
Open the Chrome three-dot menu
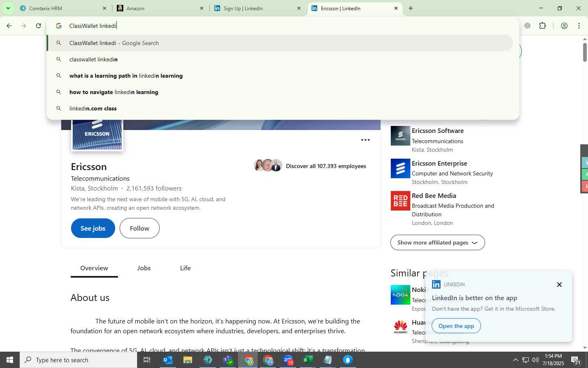579,26
